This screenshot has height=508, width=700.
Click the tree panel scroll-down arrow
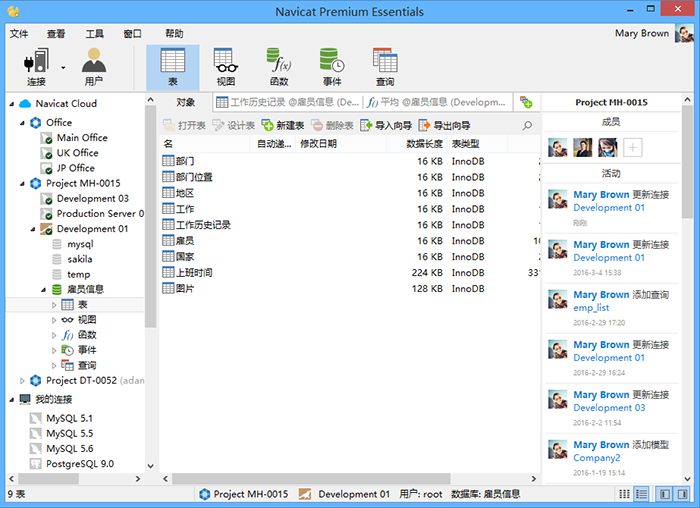click(150, 466)
